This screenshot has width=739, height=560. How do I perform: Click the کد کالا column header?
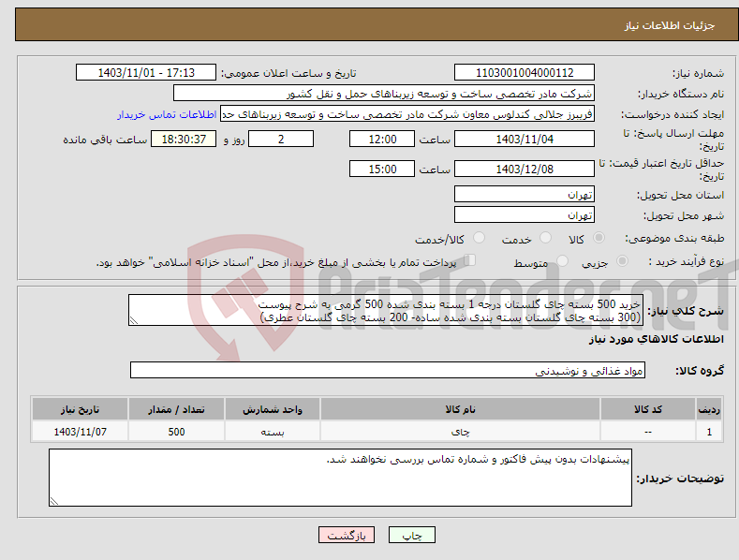point(648,409)
